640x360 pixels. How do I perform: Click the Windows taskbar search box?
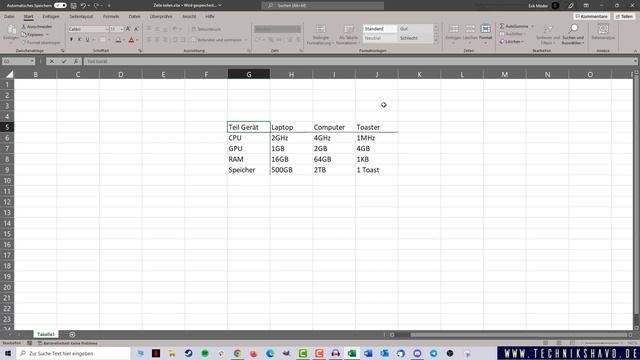(x=73, y=353)
